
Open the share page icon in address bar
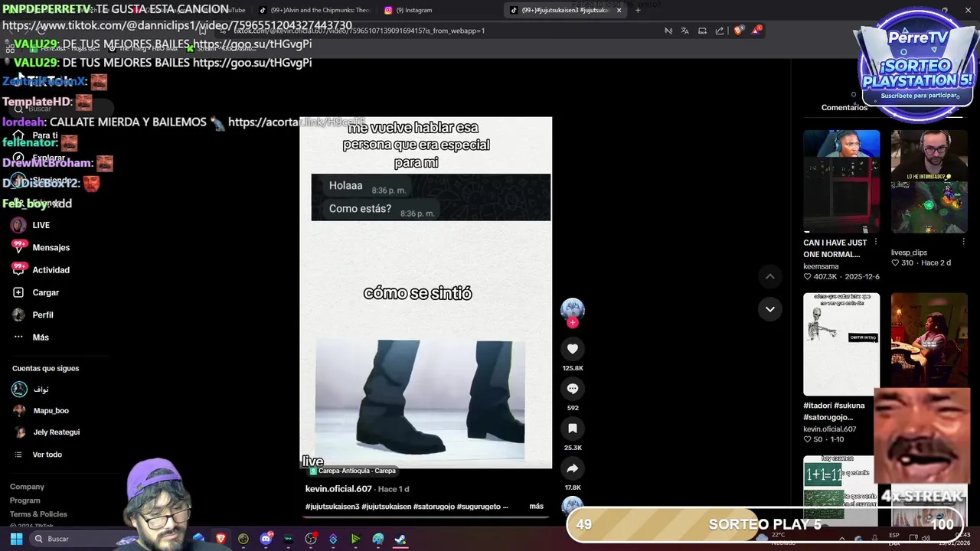720,31
